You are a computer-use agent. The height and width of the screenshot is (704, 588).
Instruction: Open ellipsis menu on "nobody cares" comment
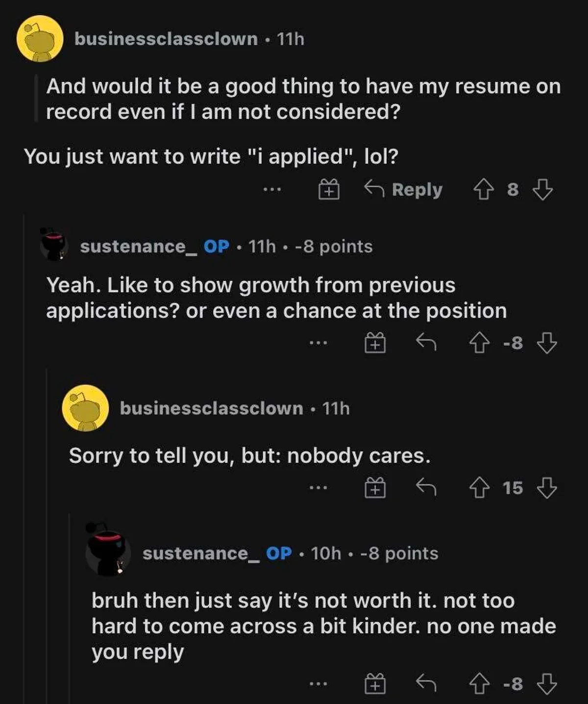[318, 487]
